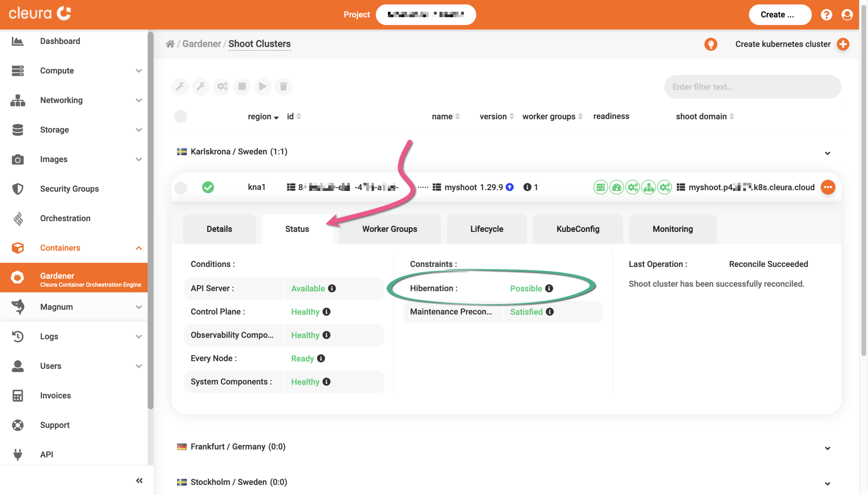Viewport: 868px width, 495px height.
Task: Collapse the Karlskrona / Sweden region group
Action: 827,153
